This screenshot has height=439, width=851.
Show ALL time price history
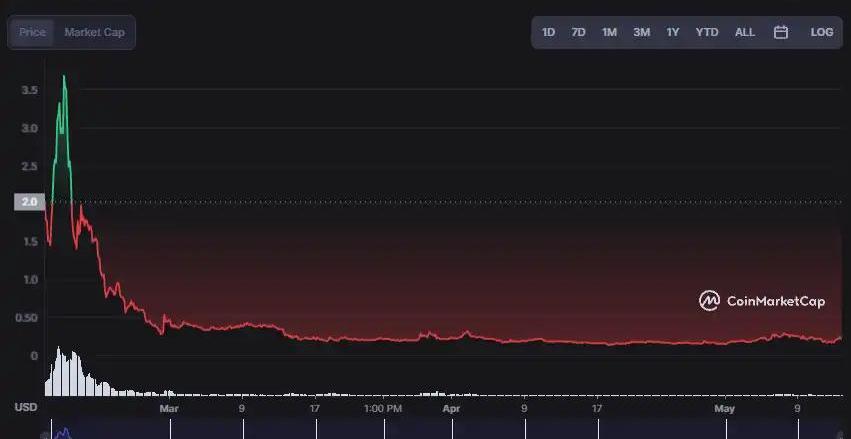(x=745, y=32)
